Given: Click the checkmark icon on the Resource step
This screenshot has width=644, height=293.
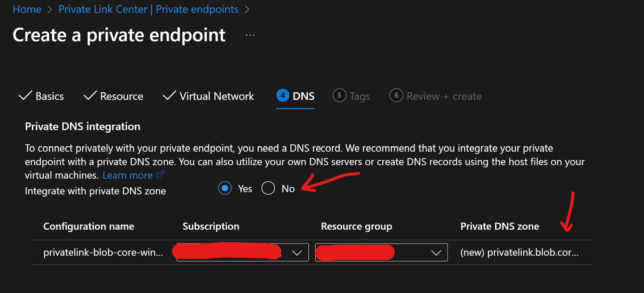Looking at the screenshot, I should pos(90,95).
